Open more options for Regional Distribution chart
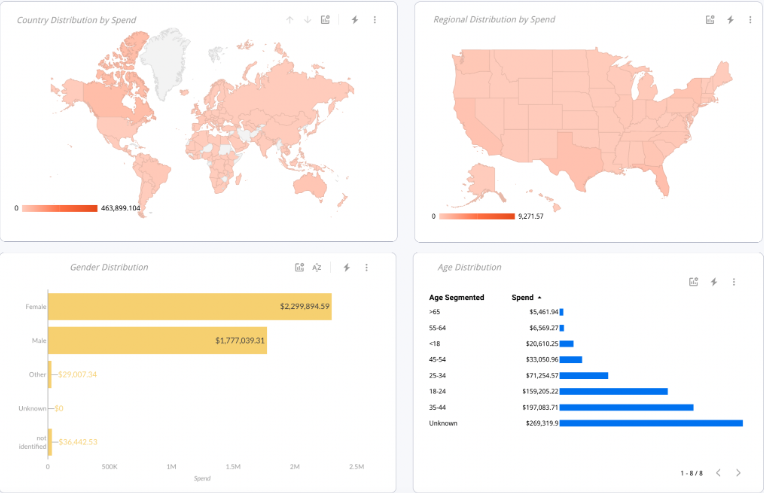 click(749, 20)
